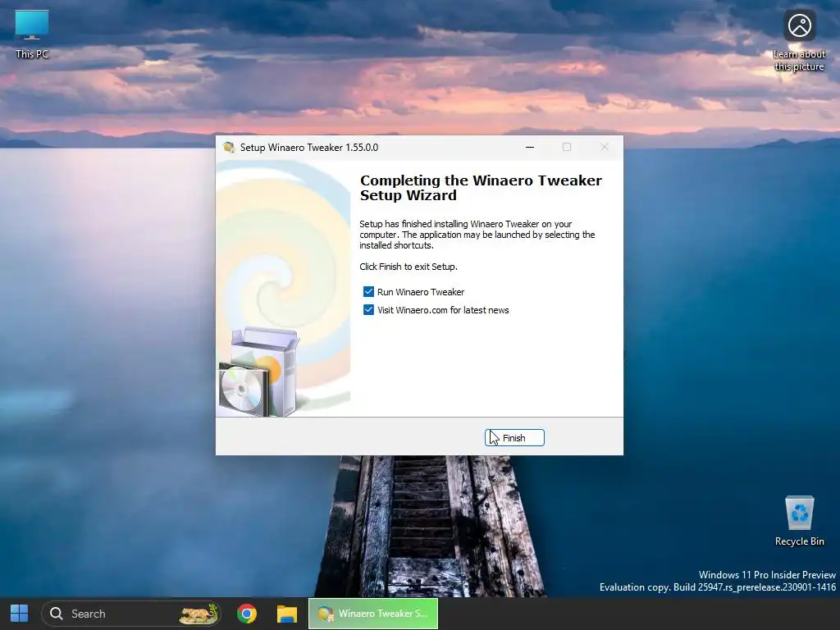840x630 pixels.
Task: Open the Windows Start menu
Action: pos(20,614)
